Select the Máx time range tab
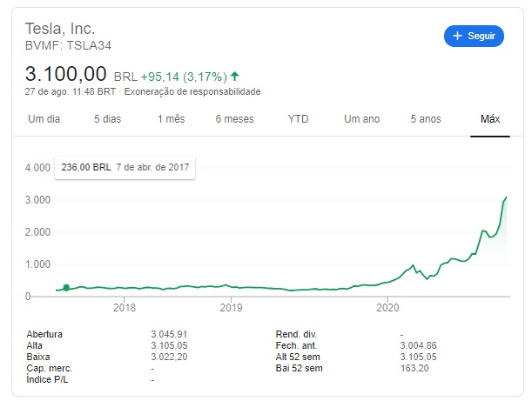 click(490, 119)
